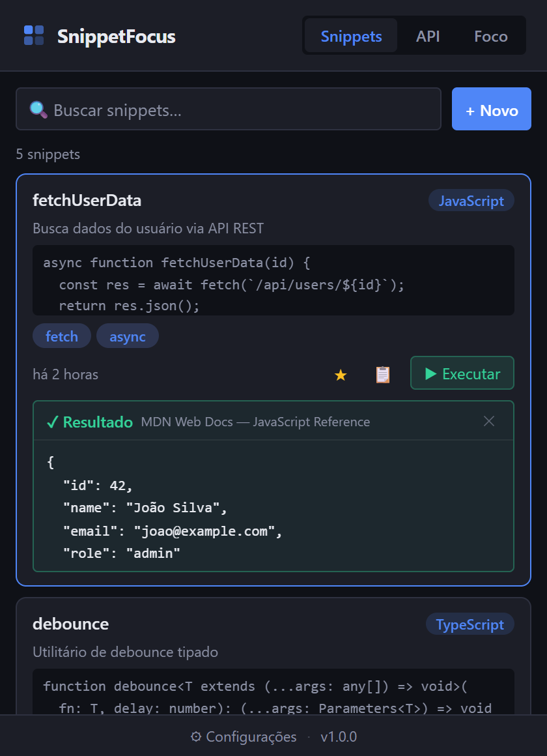Open the debounce snippet title

[x=71, y=624]
